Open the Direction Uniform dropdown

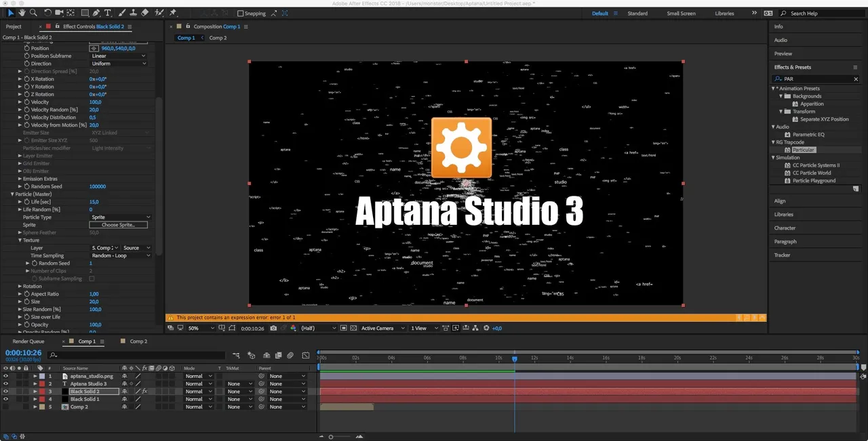119,64
